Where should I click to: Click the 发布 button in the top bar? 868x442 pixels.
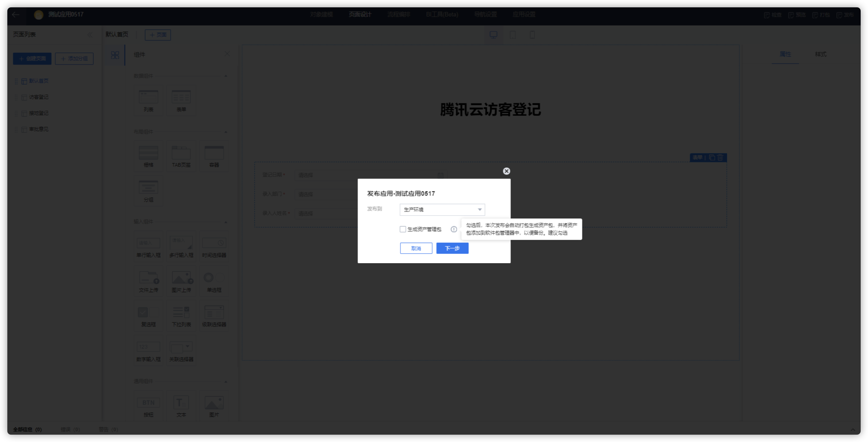(845, 15)
